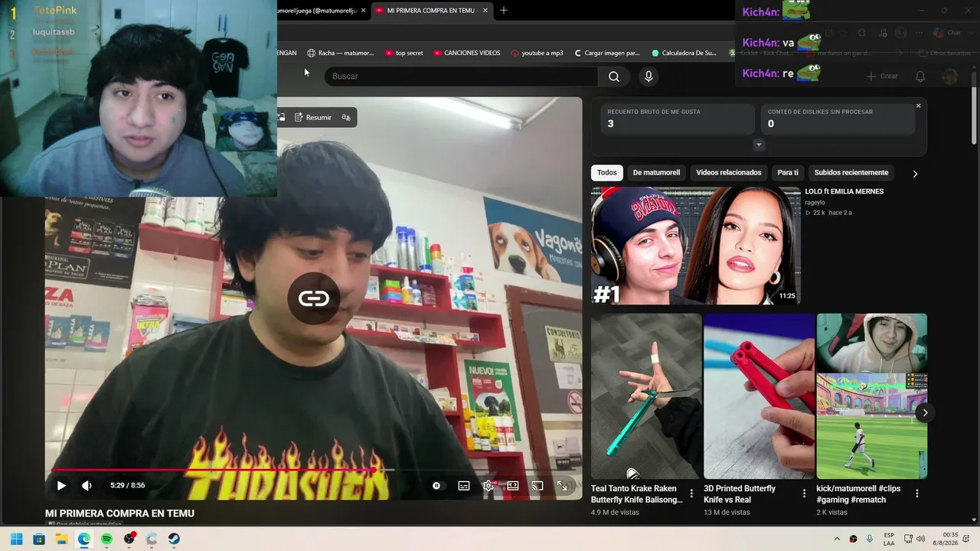980x551 pixels.
Task: Show hidden system tray icons
Action: click(x=837, y=539)
